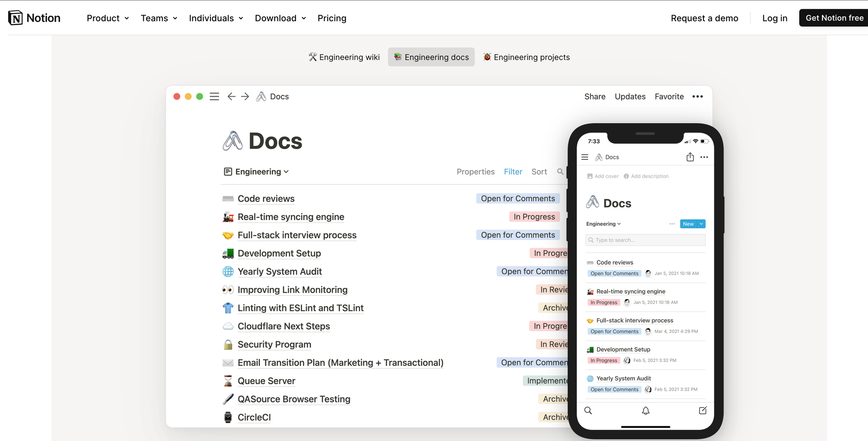
Task: Switch to the Engineering projects tab
Action: point(526,57)
